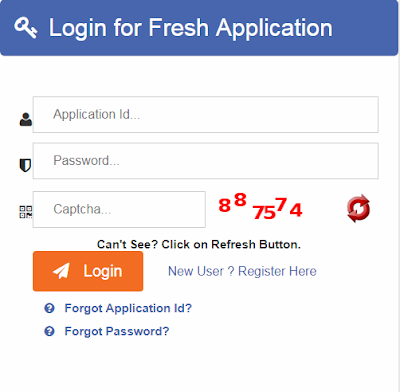
Task: Open the Forgot Application Id? link
Action: pyautogui.click(x=128, y=308)
